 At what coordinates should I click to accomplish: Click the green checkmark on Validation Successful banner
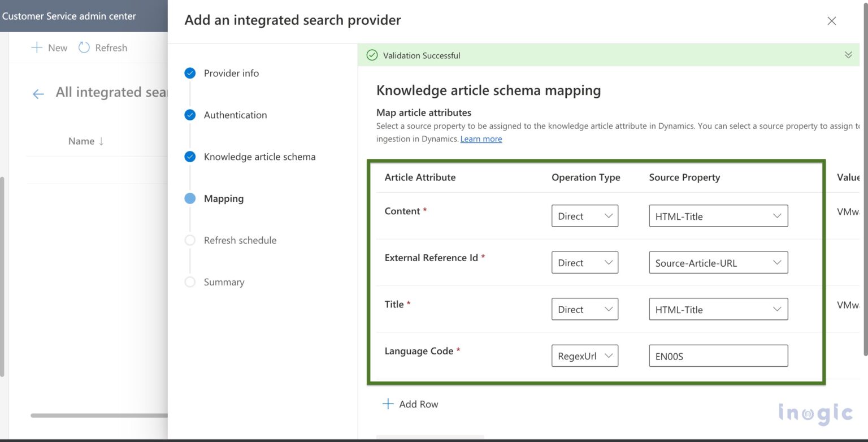[x=372, y=55]
